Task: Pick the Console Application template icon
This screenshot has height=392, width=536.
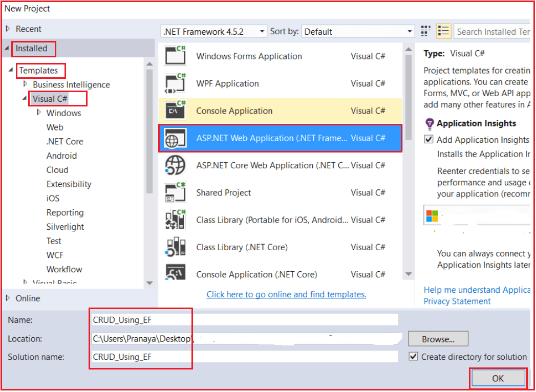Action: (175, 111)
